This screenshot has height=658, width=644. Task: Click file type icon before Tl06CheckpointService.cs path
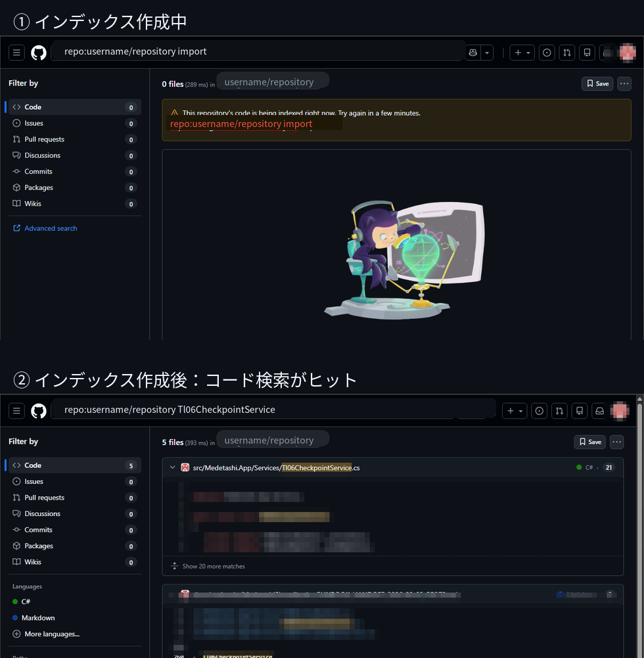click(185, 467)
